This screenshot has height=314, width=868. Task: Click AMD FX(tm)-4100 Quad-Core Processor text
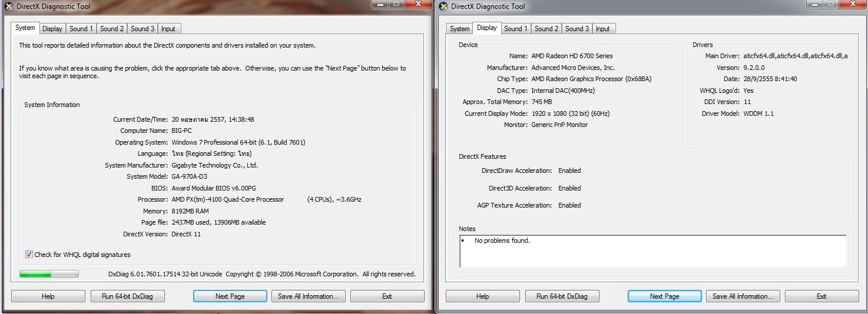coord(227,199)
